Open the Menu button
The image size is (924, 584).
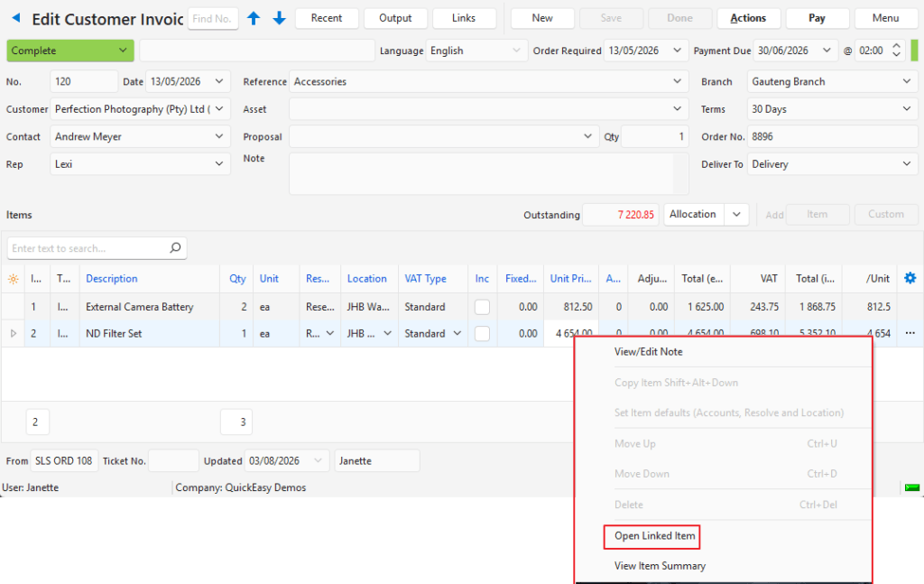(x=886, y=18)
